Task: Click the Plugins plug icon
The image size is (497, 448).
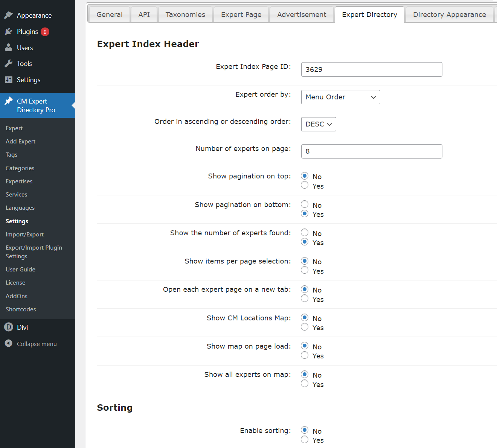Action: tap(9, 32)
